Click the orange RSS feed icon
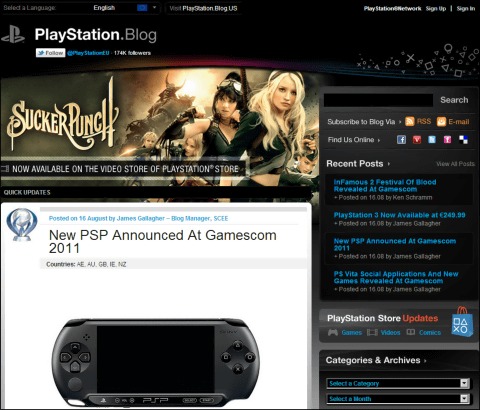Screen dimensions: 480x410 [410, 122]
